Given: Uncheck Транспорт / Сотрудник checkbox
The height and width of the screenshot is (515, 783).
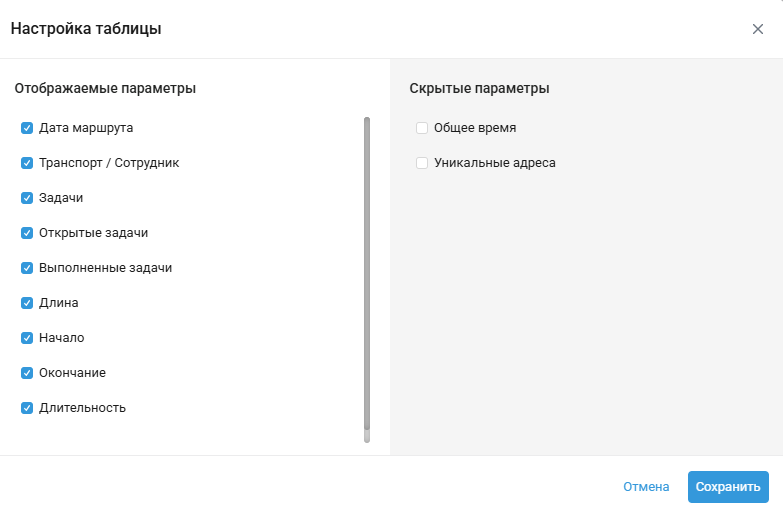Looking at the screenshot, I should 27,163.
